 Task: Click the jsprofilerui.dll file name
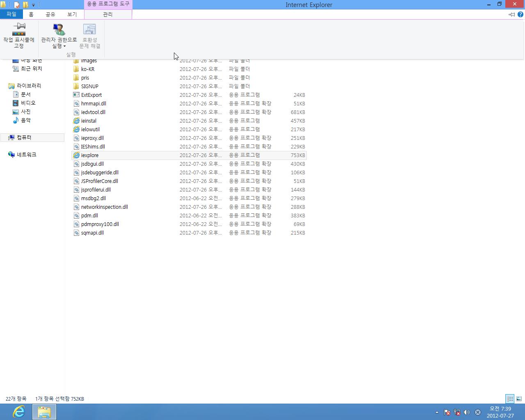(x=96, y=189)
